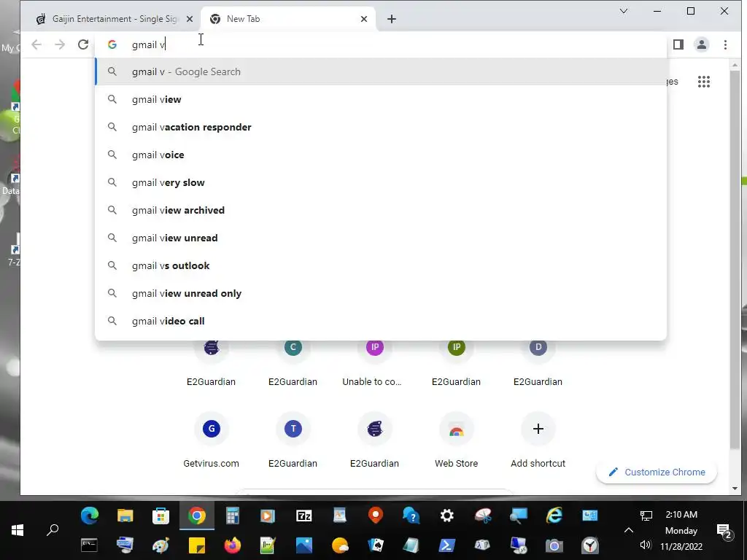The height and width of the screenshot is (560, 747).
Task: Open the network icon in system tray
Action: point(646,516)
